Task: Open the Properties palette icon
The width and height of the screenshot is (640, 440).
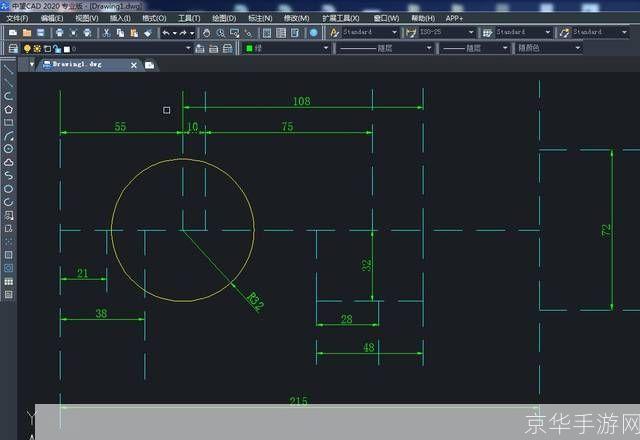Action: (x=267, y=33)
